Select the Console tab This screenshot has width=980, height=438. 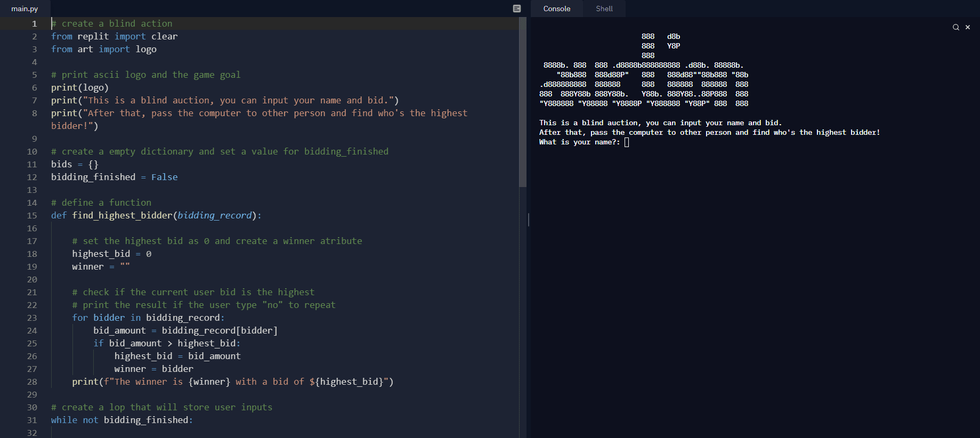pos(556,9)
